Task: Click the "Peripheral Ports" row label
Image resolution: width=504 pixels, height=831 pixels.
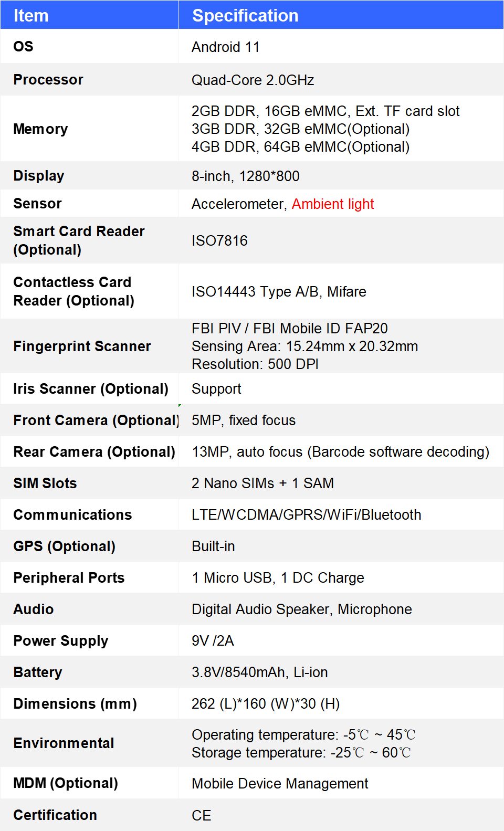Action: point(69,578)
